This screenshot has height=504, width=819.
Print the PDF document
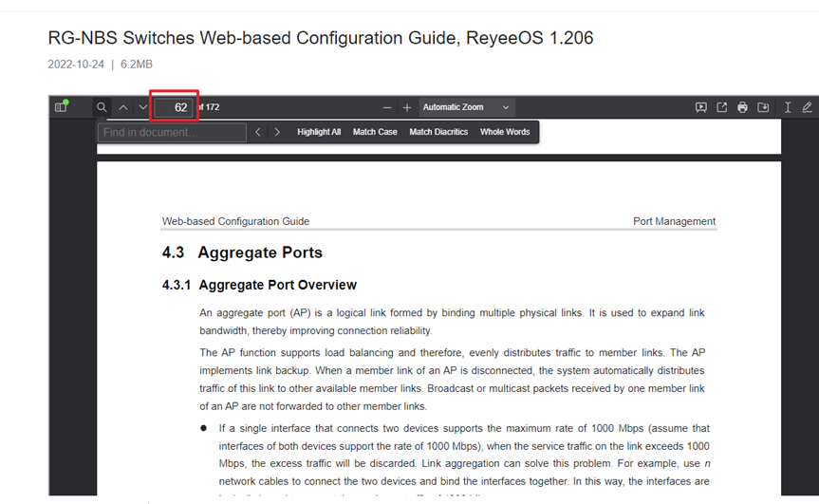point(742,107)
